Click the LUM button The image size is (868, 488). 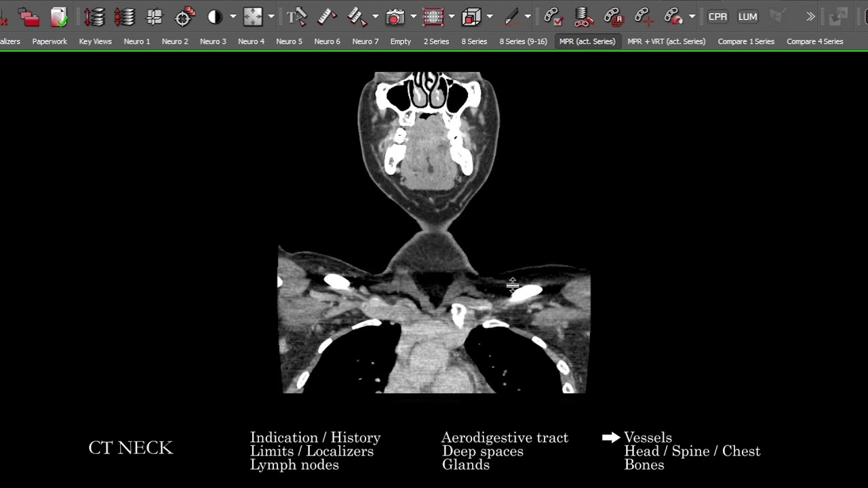tap(747, 17)
